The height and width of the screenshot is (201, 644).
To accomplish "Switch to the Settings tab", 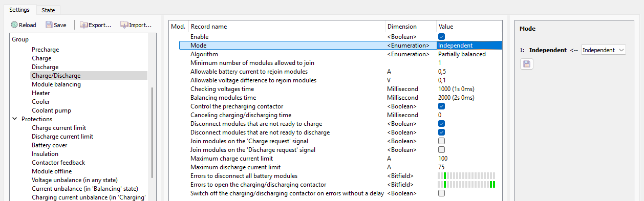I will pyautogui.click(x=19, y=10).
